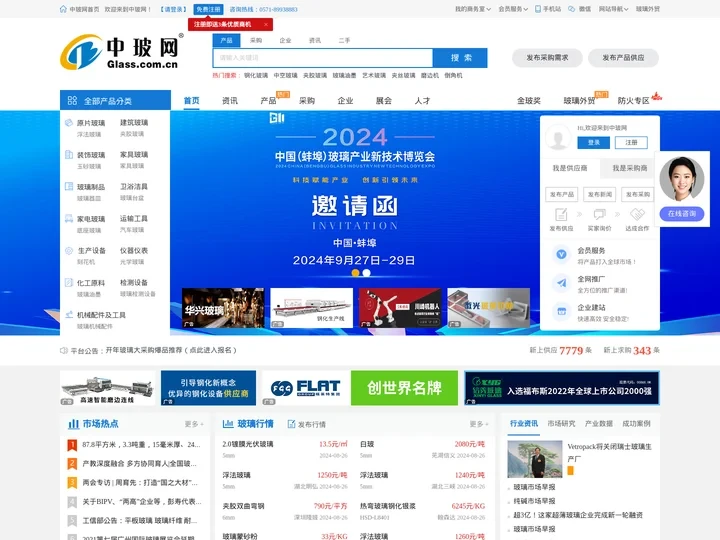Click the chart icon beside 玻璃行情
The width and height of the screenshot is (720, 540).
click(x=228, y=424)
